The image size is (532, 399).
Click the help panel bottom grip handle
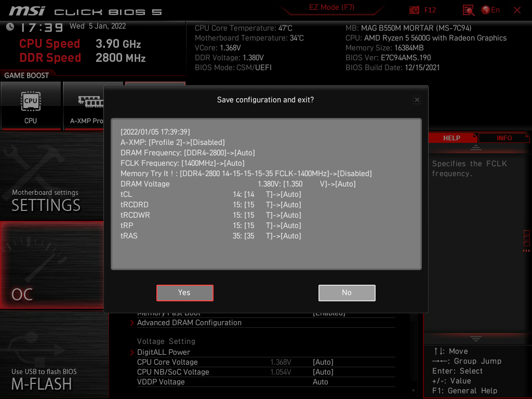coord(476,338)
